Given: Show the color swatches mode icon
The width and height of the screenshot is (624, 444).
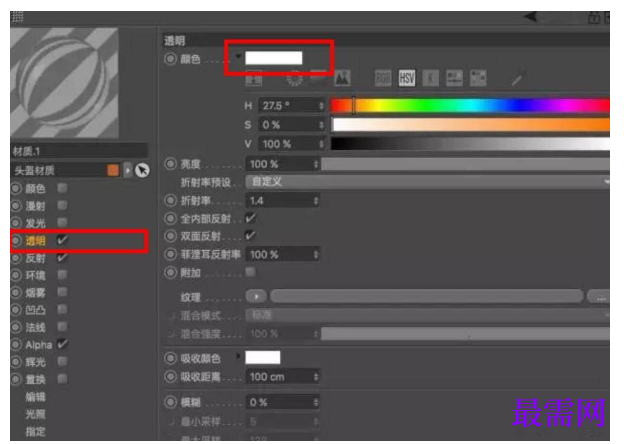Looking at the screenshot, I should pyautogui.click(x=478, y=78).
